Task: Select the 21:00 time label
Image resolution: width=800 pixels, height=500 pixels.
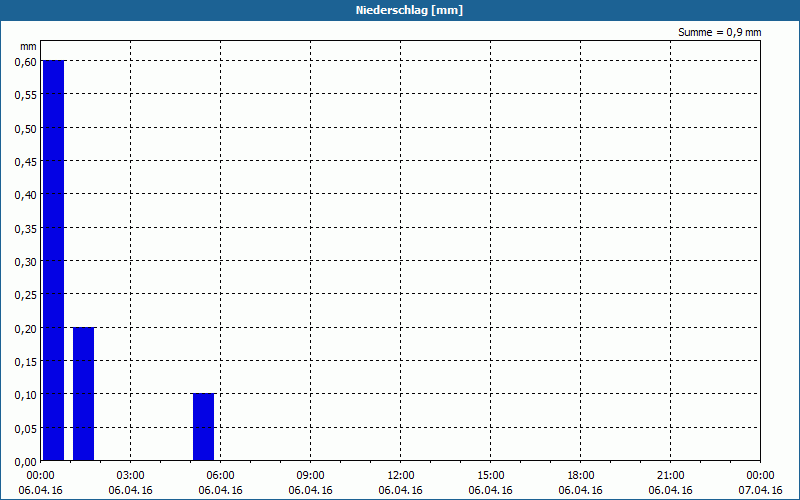Action: coord(670,476)
